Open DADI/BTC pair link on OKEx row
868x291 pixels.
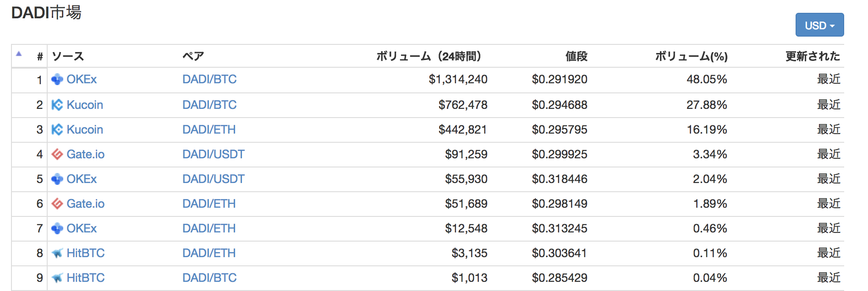[209, 79]
